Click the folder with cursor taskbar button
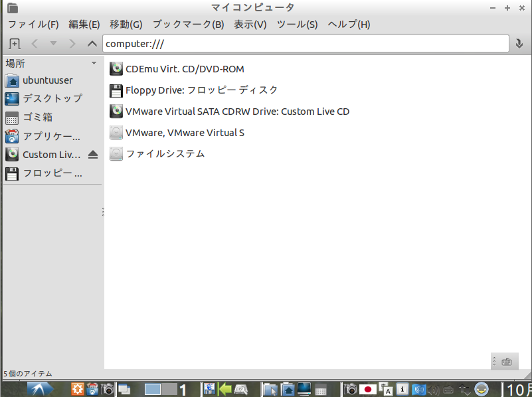The height and width of the screenshot is (397, 532). tap(270, 390)
